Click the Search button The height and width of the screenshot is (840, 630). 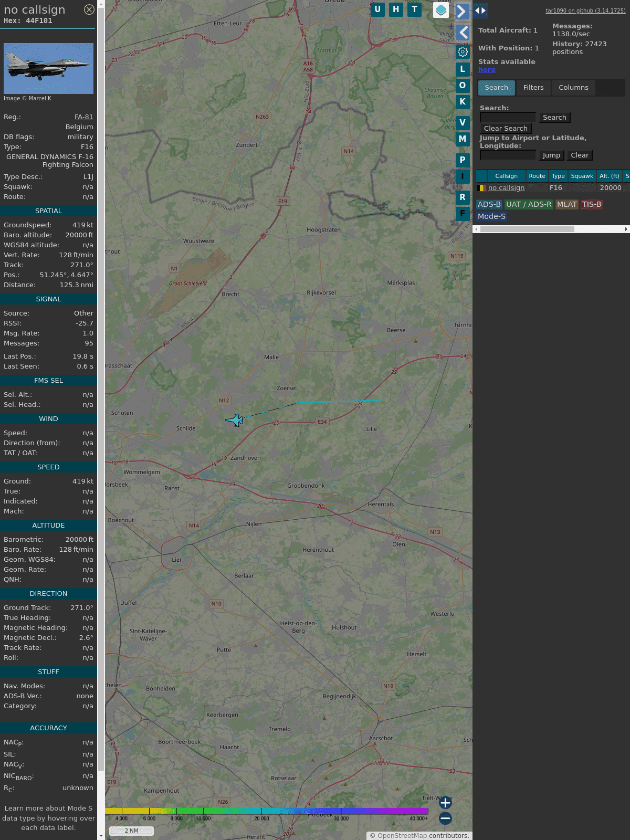(x=554, y=118)
